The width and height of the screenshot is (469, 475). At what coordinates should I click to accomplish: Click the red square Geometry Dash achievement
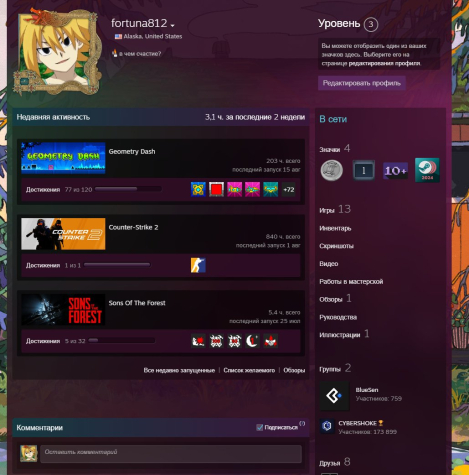[x=216, y=189]
